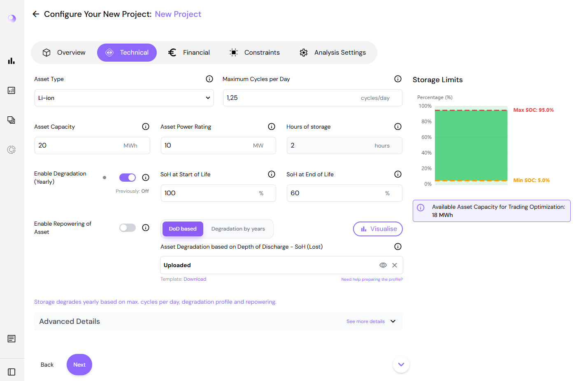
Task: Click the stacked layers icon in left sidebar
Action: (x=12, y=120)
